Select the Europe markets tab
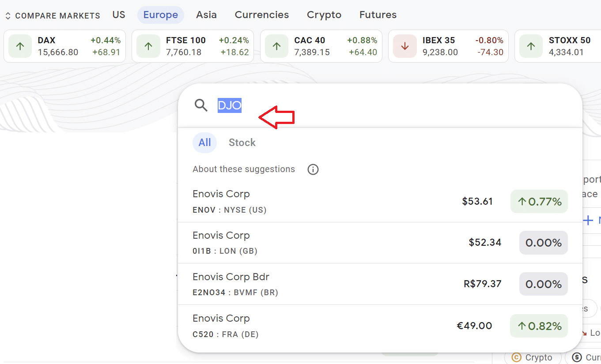 [x=161, y=15]
